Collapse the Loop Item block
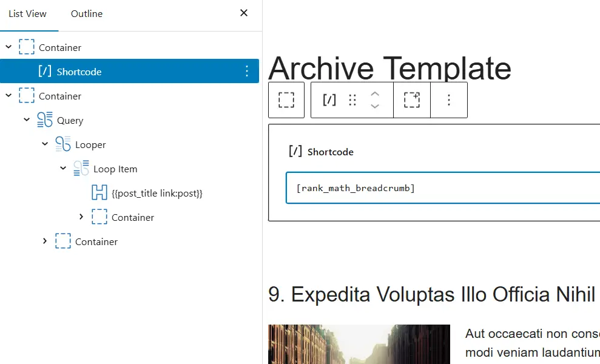600x364 pixels. 63,169
